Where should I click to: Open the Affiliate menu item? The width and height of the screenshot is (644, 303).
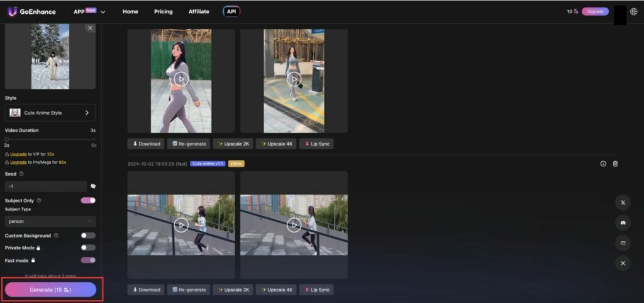[x=199, y=11]
